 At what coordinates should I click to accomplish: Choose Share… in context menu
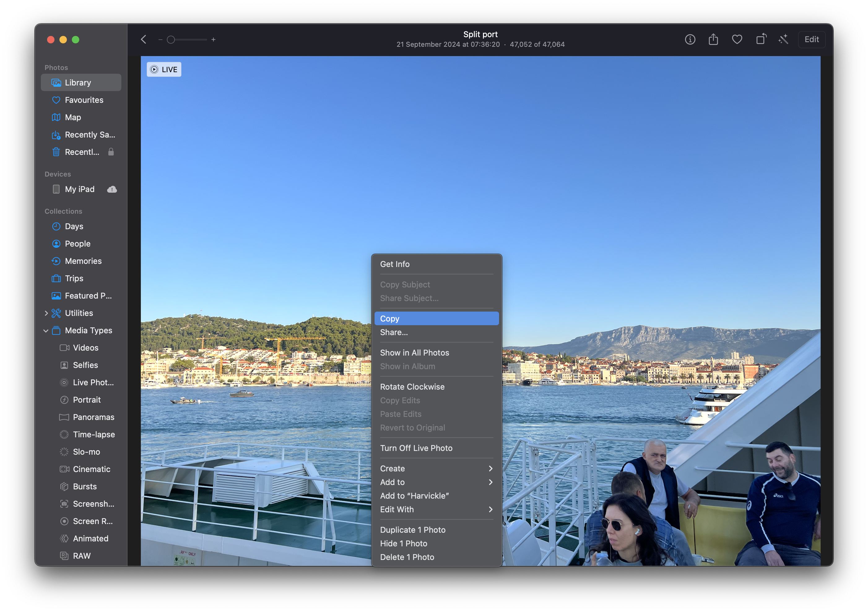437,332
